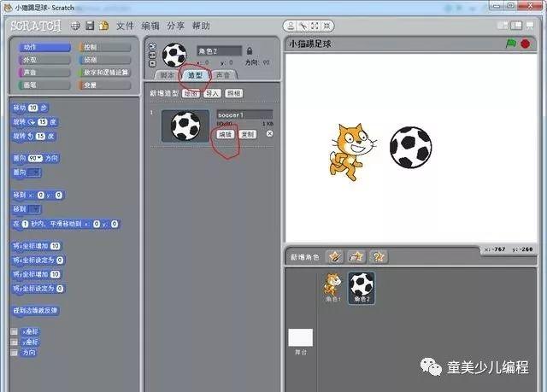The image size is (547, 392).
Task: Click 复制 button for costume soccer1
Action: (x=248, y=134)
